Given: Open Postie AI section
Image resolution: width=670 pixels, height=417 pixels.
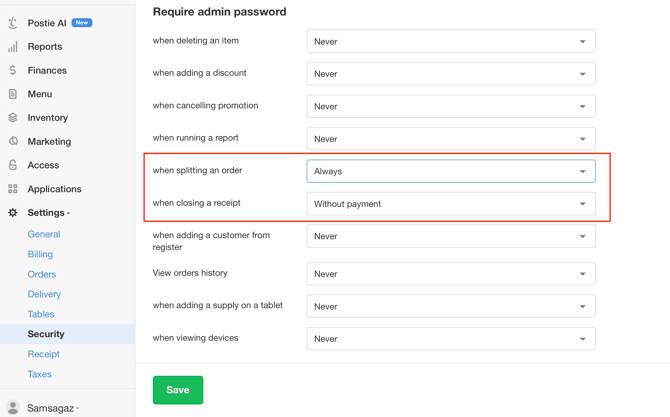Looking at the screenshot, I should pos(47,23).
